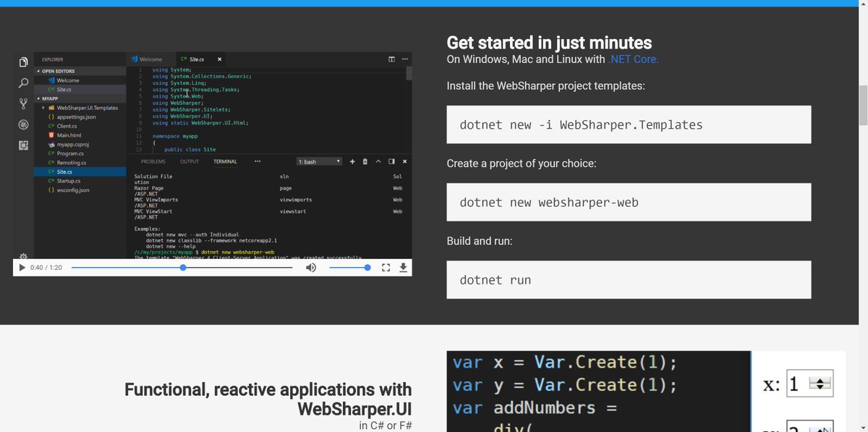Switch to the OUTPUT panel tab
Image resolution: width=868 pixels, height=432 pixels.
pyautogui.click(x=190, y=161)
